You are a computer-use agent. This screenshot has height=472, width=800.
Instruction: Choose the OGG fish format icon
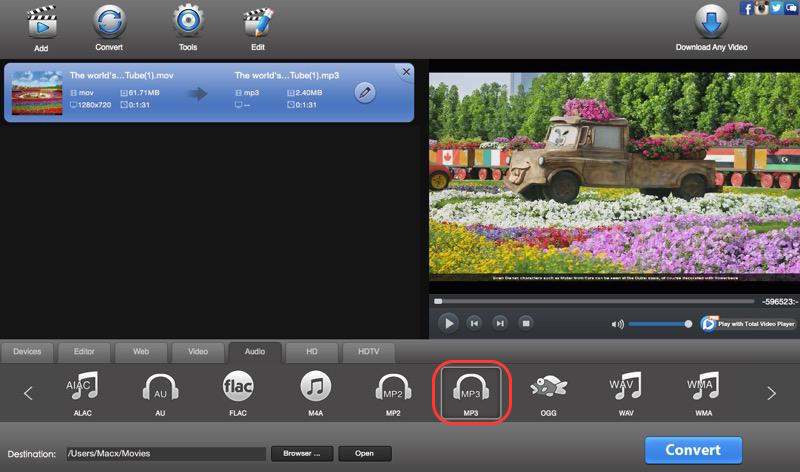549,388
